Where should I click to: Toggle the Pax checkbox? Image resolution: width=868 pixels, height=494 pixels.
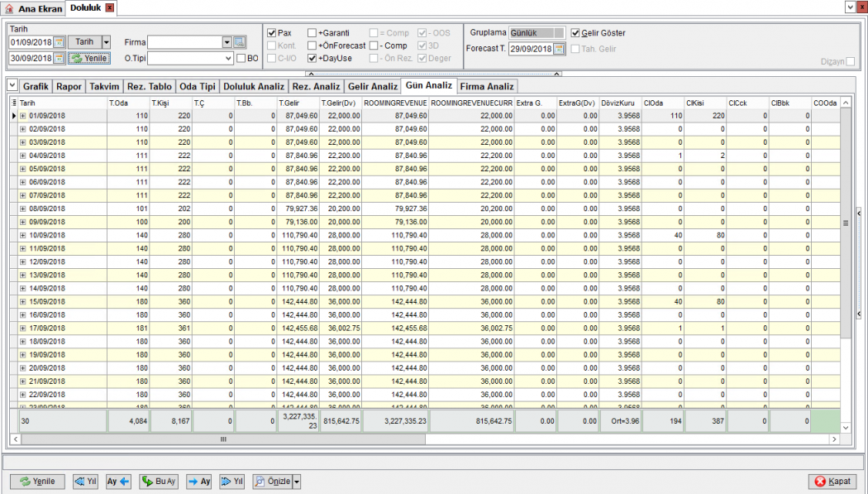pyautogui.click(x=272, y=33)
